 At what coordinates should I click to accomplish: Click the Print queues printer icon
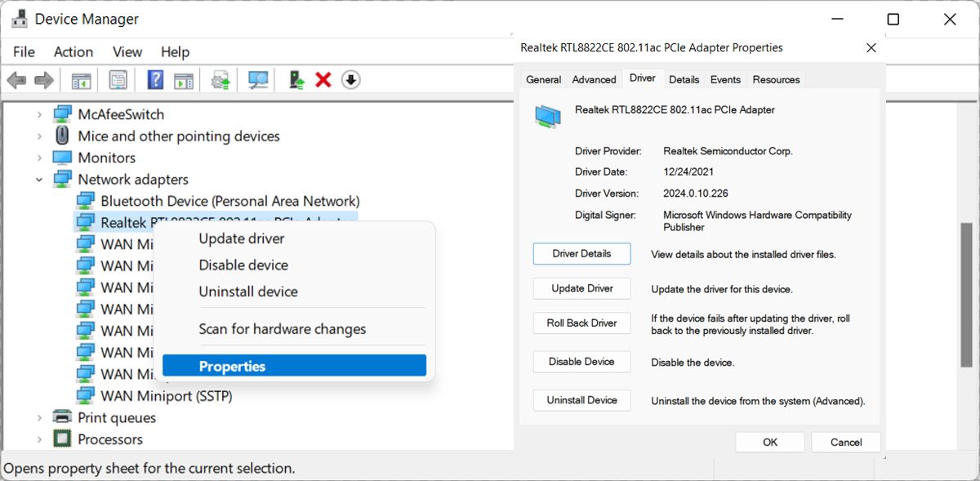point(62,417)
